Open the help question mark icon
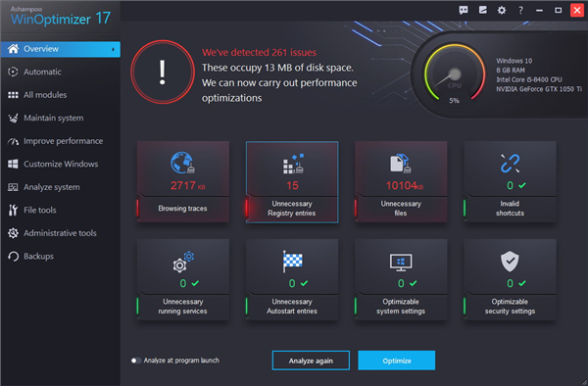Screen dimensions: 588x386 point(520,10)
